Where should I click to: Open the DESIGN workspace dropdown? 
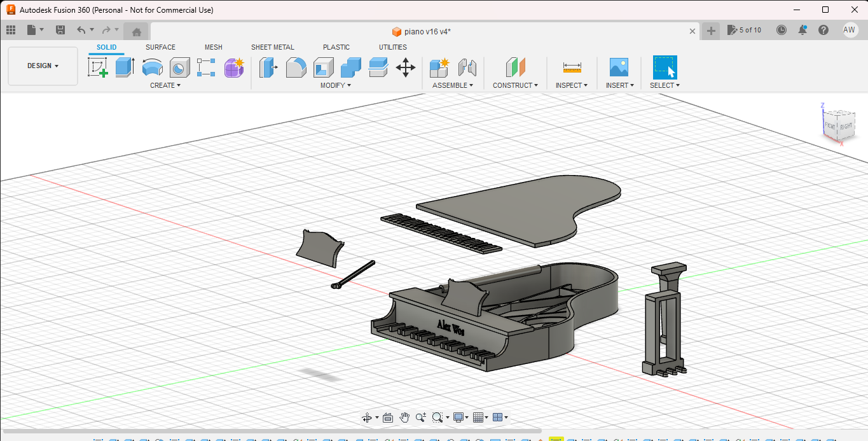coord(42,65)
